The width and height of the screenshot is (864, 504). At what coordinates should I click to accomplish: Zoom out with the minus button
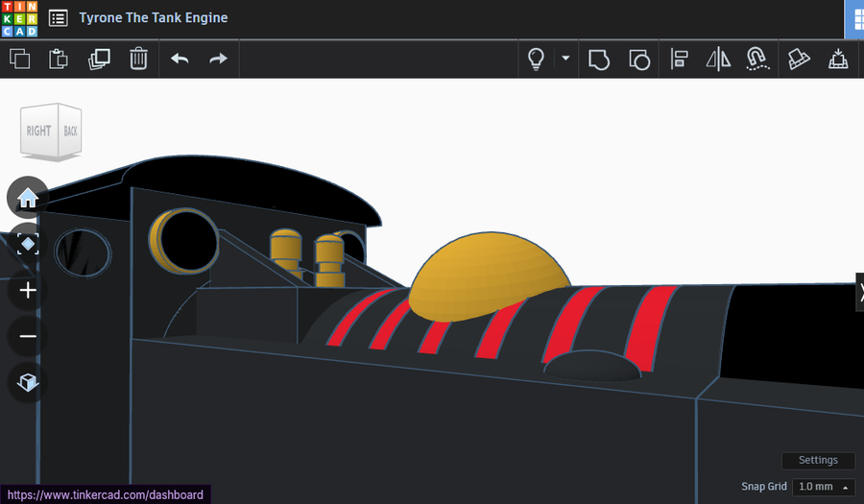click(28, 336)
